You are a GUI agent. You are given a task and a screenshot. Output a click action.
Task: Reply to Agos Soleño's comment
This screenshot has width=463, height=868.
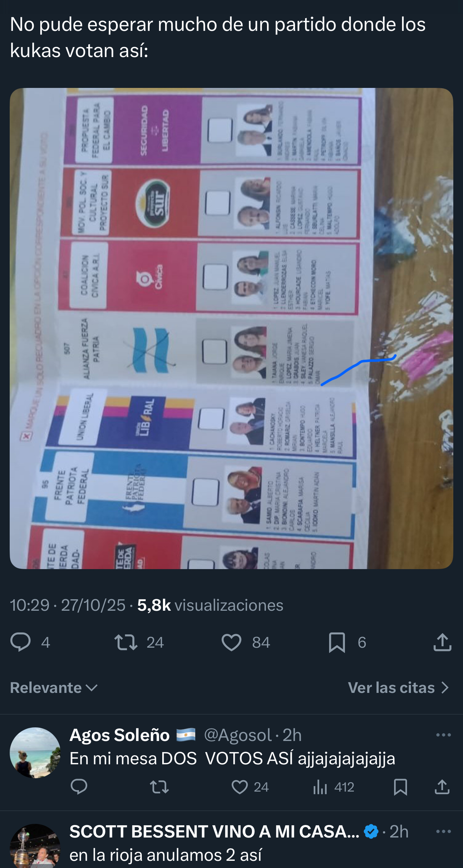click(79, 787)
